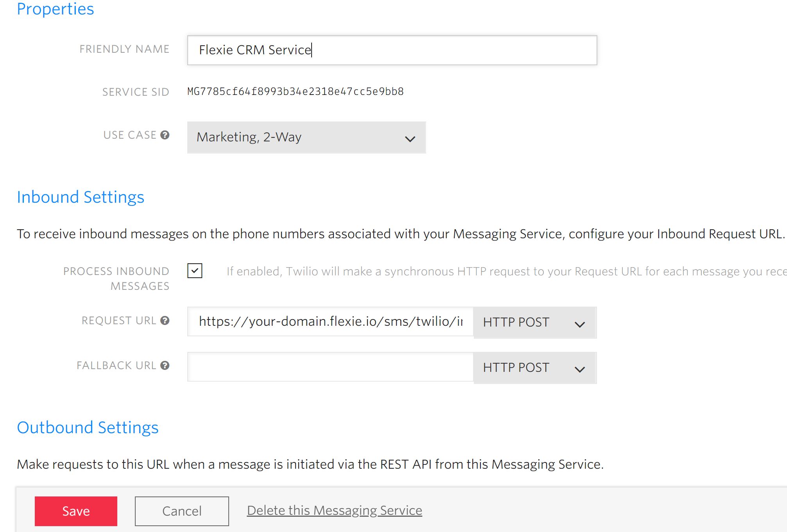Screen dimensions: 787x532
Task: Open the Use Case dropdown
Action: tap(307, 137)
